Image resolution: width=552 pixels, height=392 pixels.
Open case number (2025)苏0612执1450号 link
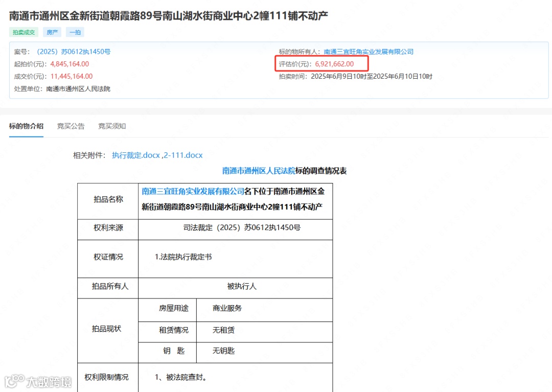coord(73,52)
